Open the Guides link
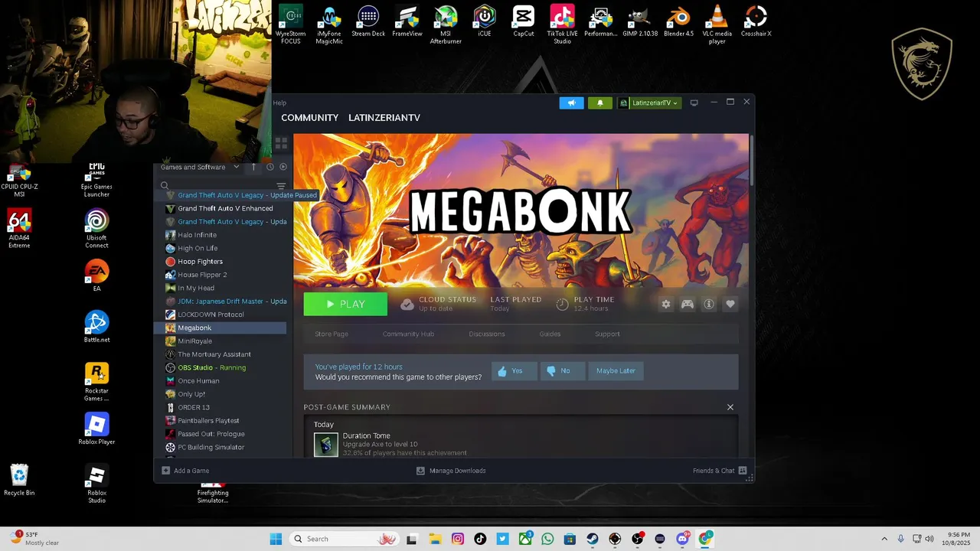This screenshot has height=551, width=980. 550,334
